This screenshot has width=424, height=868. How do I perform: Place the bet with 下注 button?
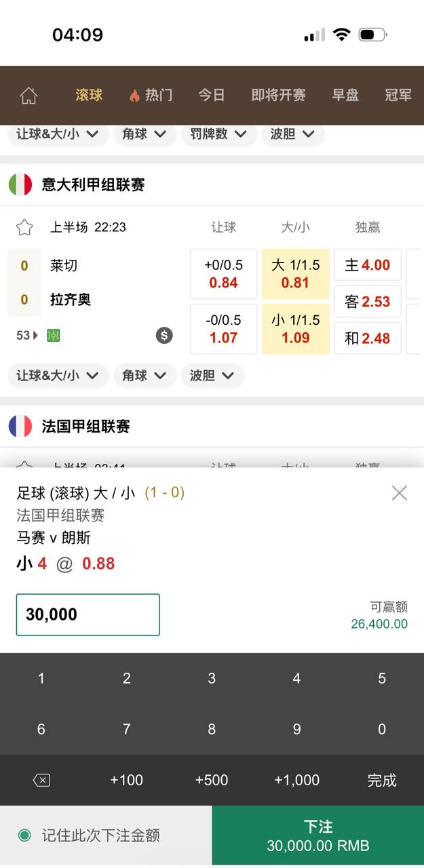coord(317,836)
